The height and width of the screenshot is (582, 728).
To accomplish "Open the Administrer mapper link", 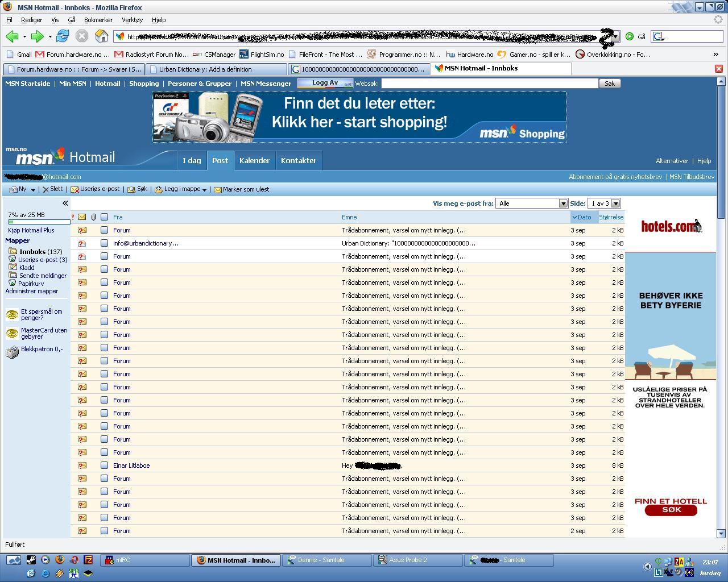I will [32, 291].
